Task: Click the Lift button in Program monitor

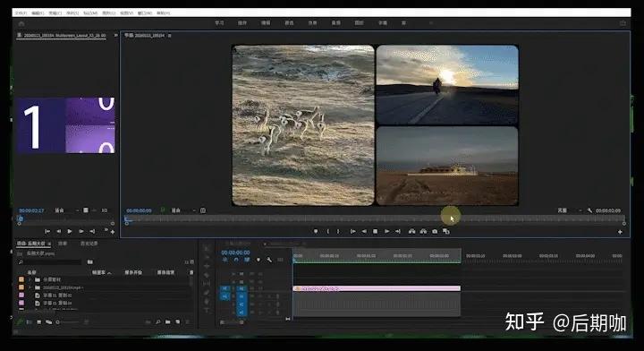Action: 411,231
